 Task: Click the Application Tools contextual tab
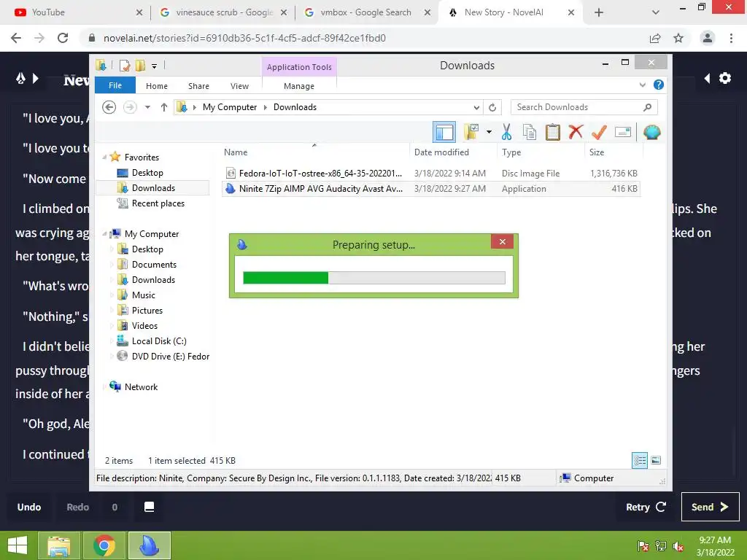pos(299,67)
